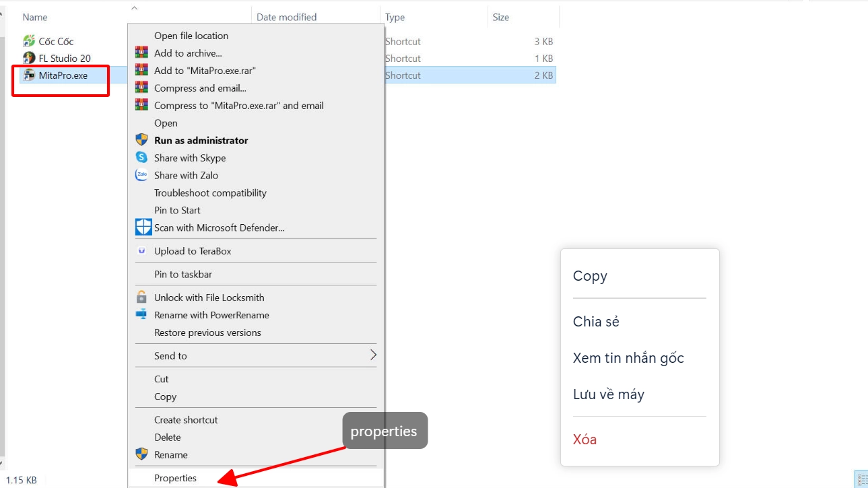Click the "1.15 KB" status bar text

(x=21, y=480)
